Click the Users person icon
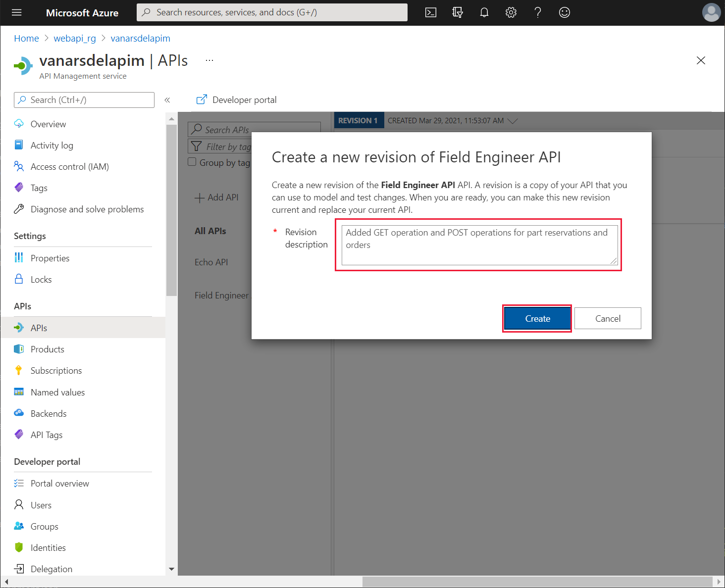This screenshot has height=588, width=725. pyautogui.click(x=19, y=505)
